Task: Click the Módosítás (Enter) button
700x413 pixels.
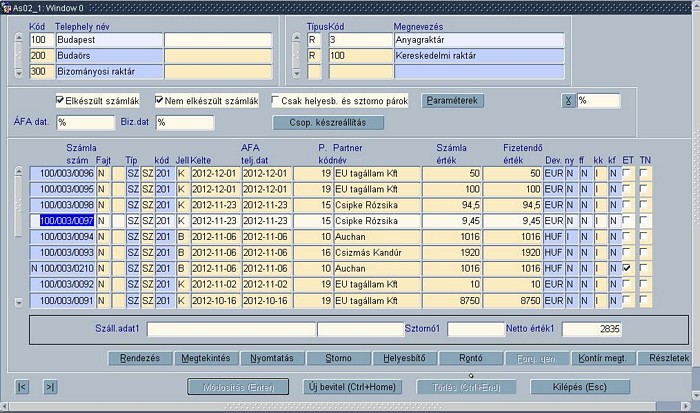Action: (x=238, y=387)
